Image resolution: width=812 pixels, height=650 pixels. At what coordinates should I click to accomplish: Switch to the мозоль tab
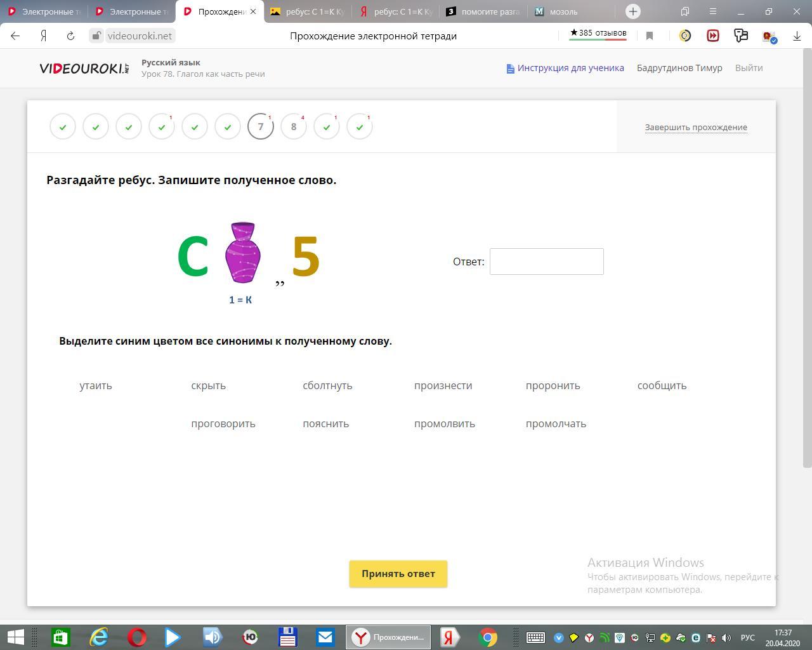coord(571,11)
